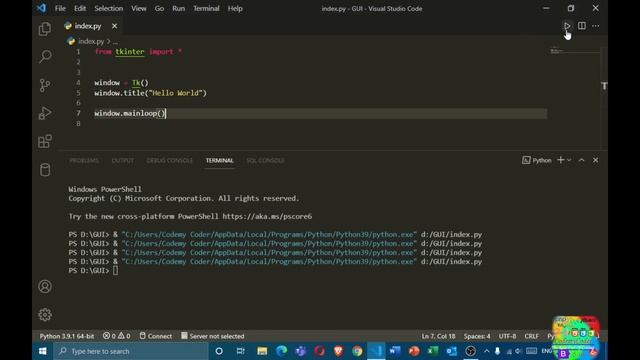Click the index.py breadcrumb item
Viewport: 640px width, 360px height.
[x=91, y=41]
